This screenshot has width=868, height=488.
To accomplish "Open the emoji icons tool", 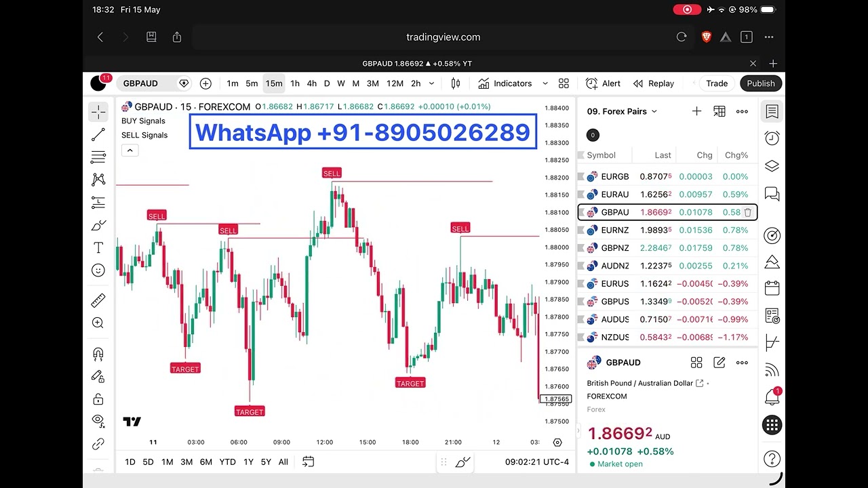I will [98, 270].
